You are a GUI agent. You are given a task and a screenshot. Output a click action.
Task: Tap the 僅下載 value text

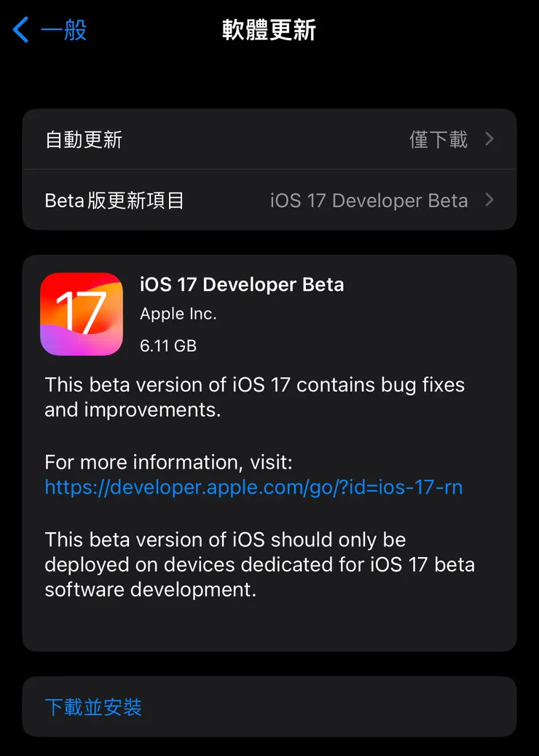click(x=438, y=139)
